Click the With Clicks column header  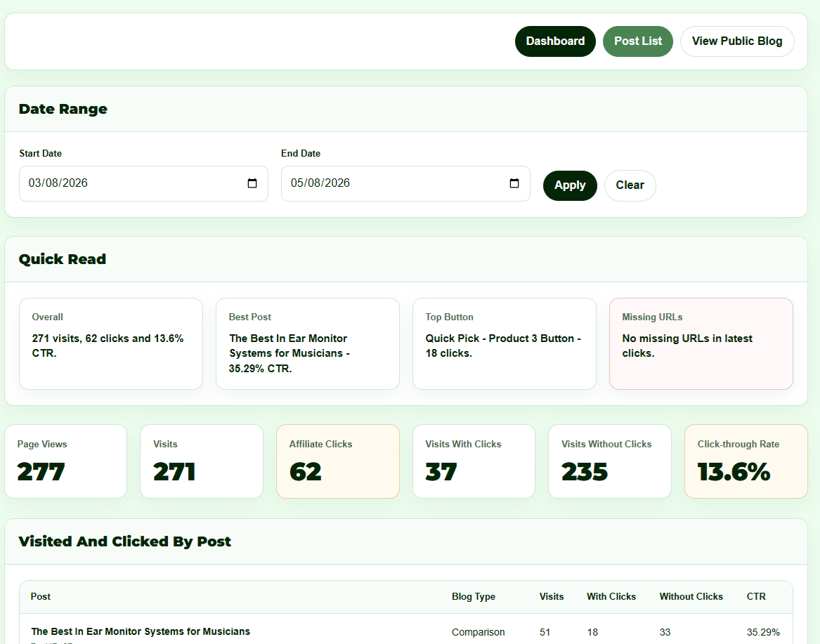click(x=611, y=596)
